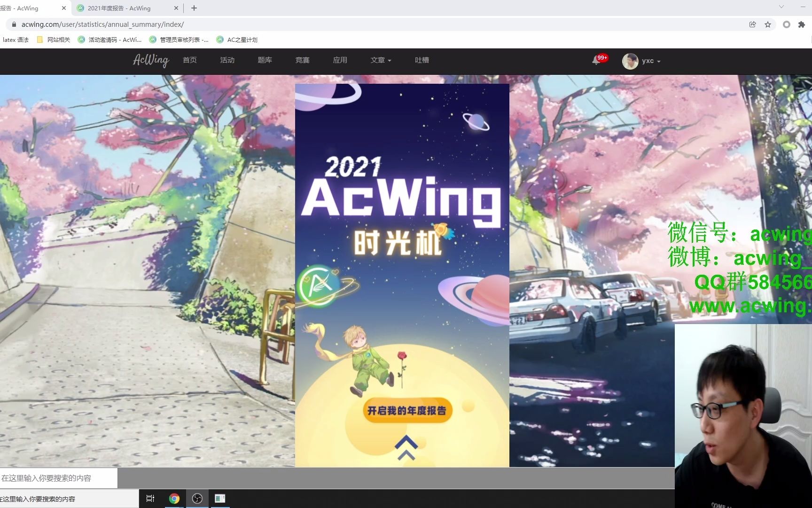Viewport: 812px width, 508px height.
Task: Open the latex 语法 bookmark
Action: [16, 40]
